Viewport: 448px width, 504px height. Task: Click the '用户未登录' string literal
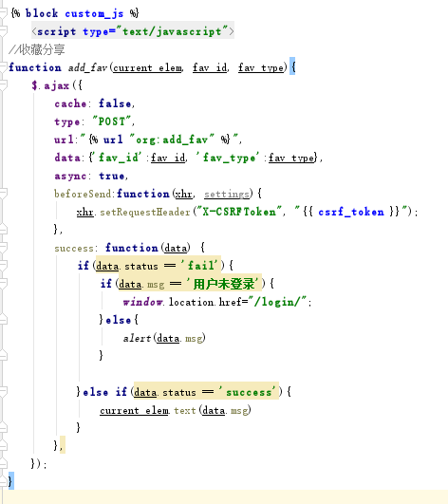click(223, 284)
